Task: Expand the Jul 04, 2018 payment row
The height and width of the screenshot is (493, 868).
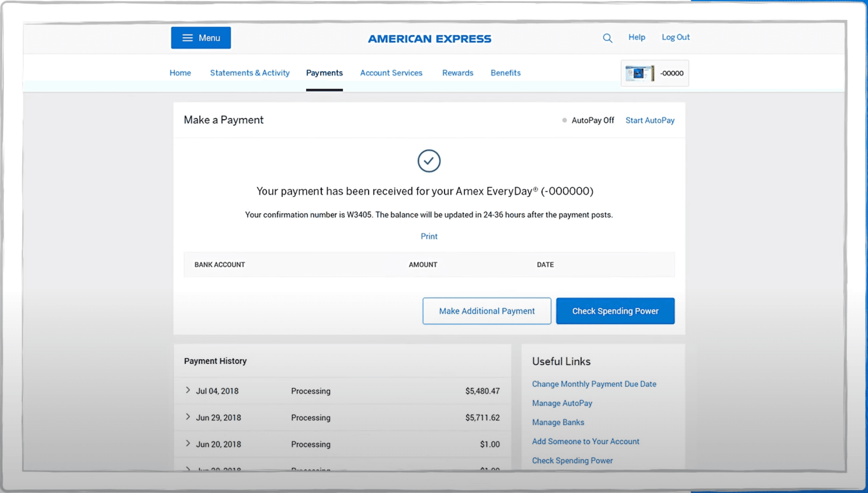Action: click(188, 390)
